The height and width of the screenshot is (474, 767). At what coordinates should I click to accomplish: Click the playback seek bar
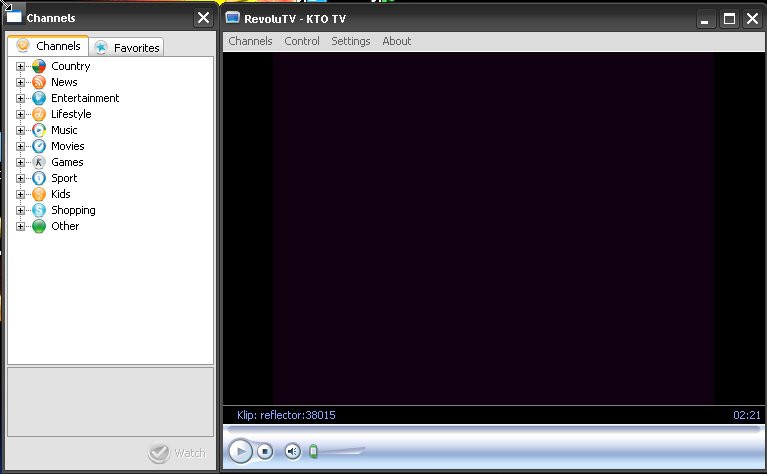[494, 429]
